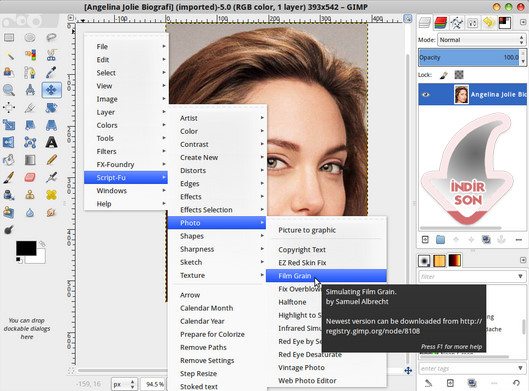Switch to the Paths tab

point(457,23)
